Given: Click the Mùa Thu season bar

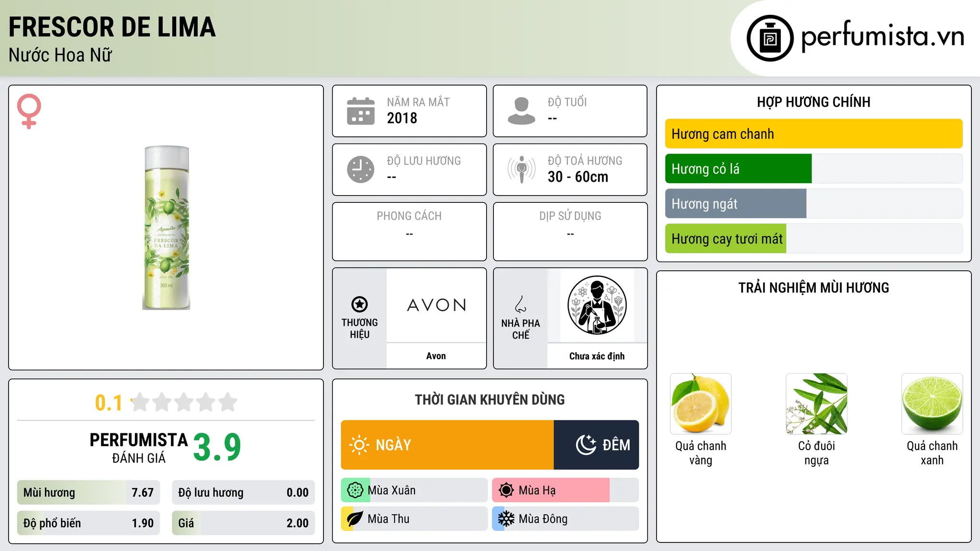Looking at the screenshot, I should pyautogui.click(x=414, y=519).
